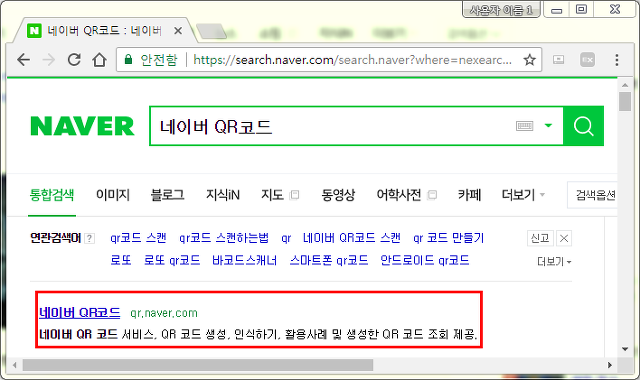Open the Chrome three-dot menu

click(617, 60)
